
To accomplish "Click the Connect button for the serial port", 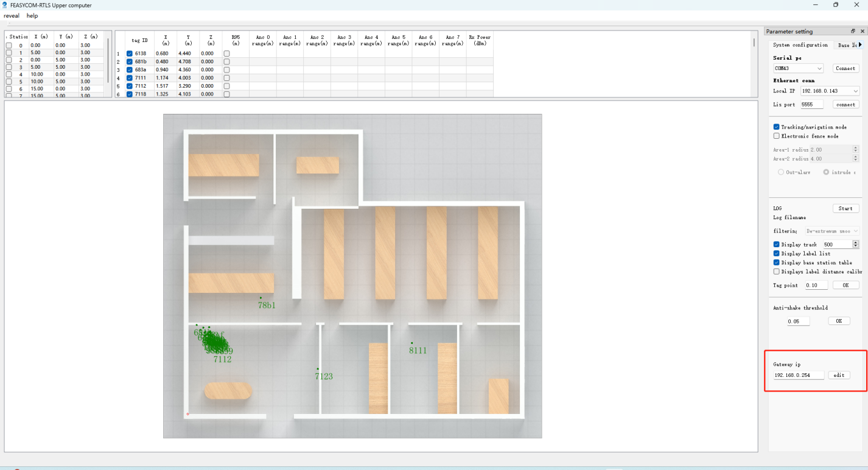I will (845, 68).
